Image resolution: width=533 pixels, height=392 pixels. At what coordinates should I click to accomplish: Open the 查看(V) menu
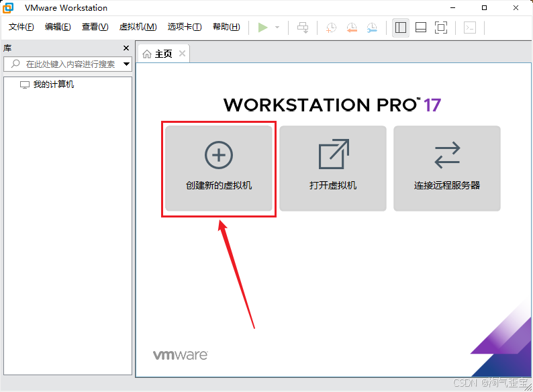click(95, 27)
